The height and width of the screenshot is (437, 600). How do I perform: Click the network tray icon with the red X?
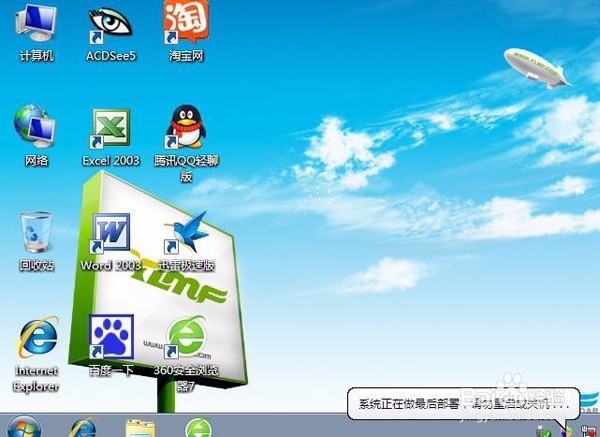click(588, 432)
